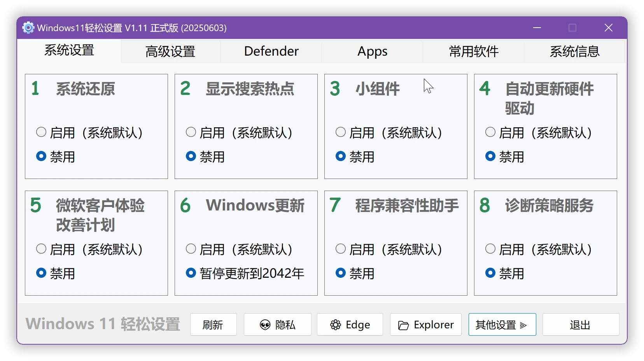Select 禁用 for 显示搜索热点
The width and height of the screenshot is (644, 361).
191,156
